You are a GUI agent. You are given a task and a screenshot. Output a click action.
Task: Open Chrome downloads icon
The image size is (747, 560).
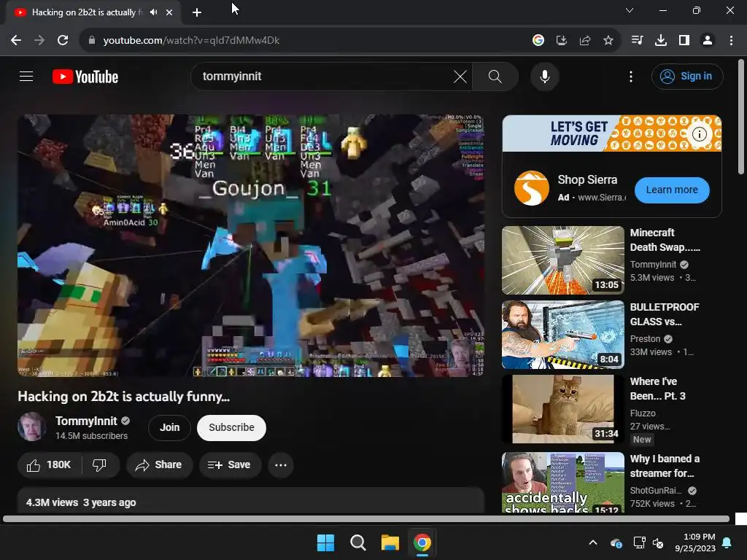pos(660,41)
